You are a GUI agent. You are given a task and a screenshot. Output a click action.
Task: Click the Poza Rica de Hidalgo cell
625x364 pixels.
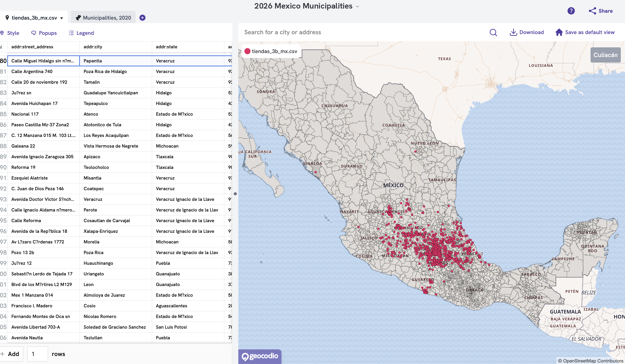click(116, 71)
